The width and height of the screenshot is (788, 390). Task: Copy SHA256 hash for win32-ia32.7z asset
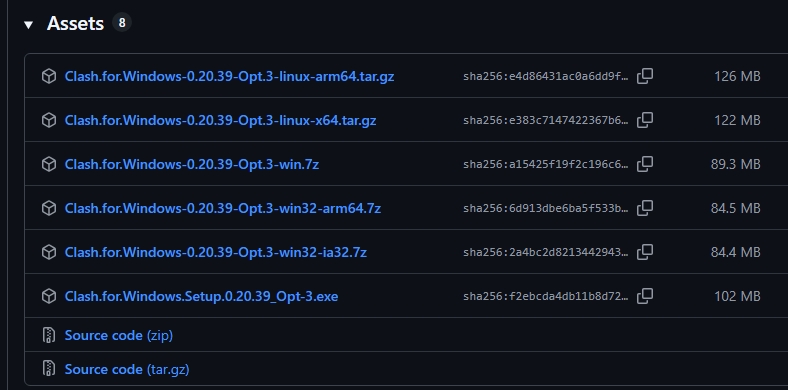click(x=645, y=252)
